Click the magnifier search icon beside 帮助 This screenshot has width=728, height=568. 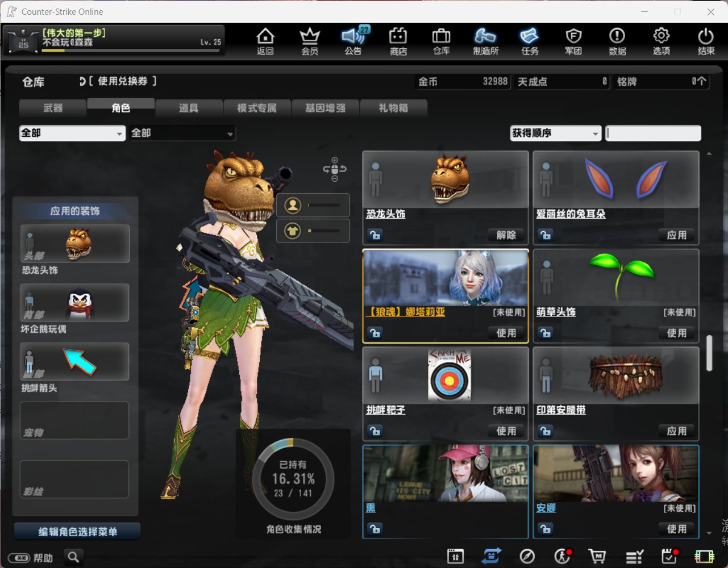73,557
